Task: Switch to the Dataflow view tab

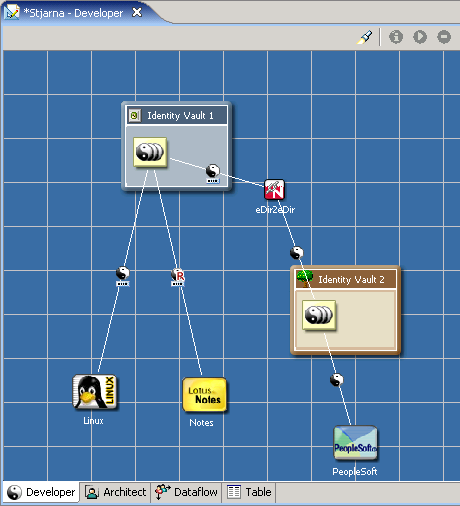Action: click(x=186, y=492)
